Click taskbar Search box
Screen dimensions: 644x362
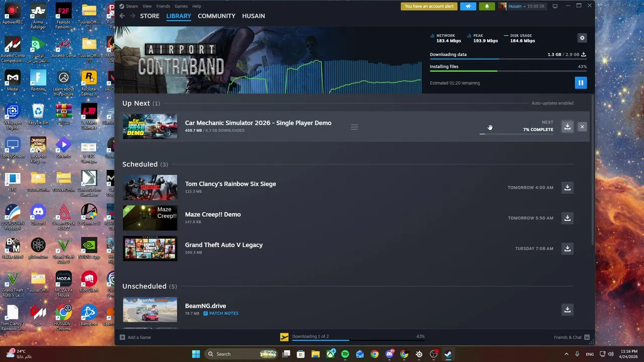click(242, 354)
